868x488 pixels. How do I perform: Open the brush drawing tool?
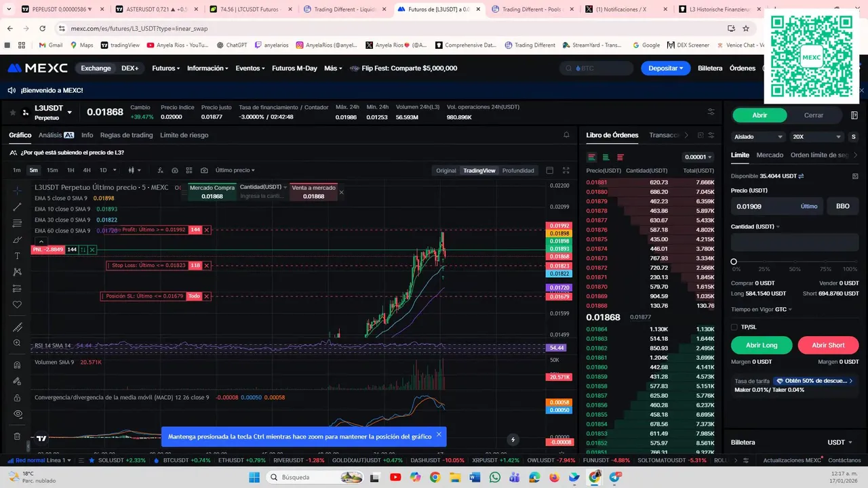[18, 239]
